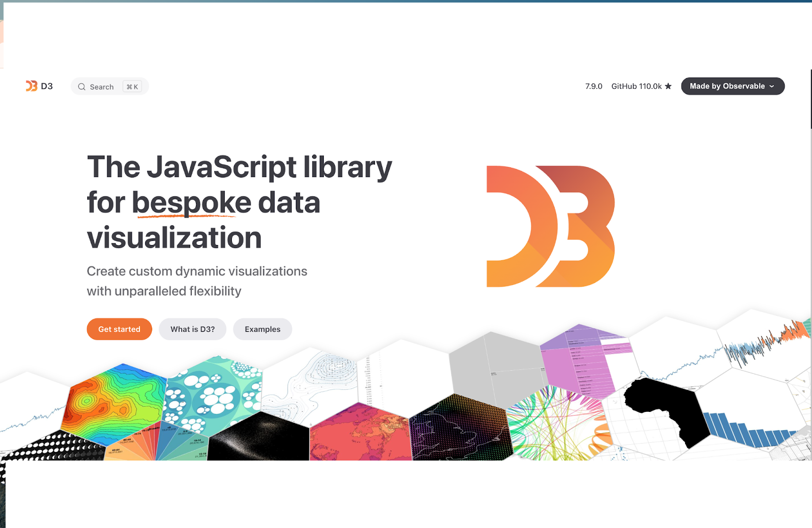This screenshot has width=812, height=528.
Task: Click the Get started button
Action: pyautogui.click(x=119, y=329)
